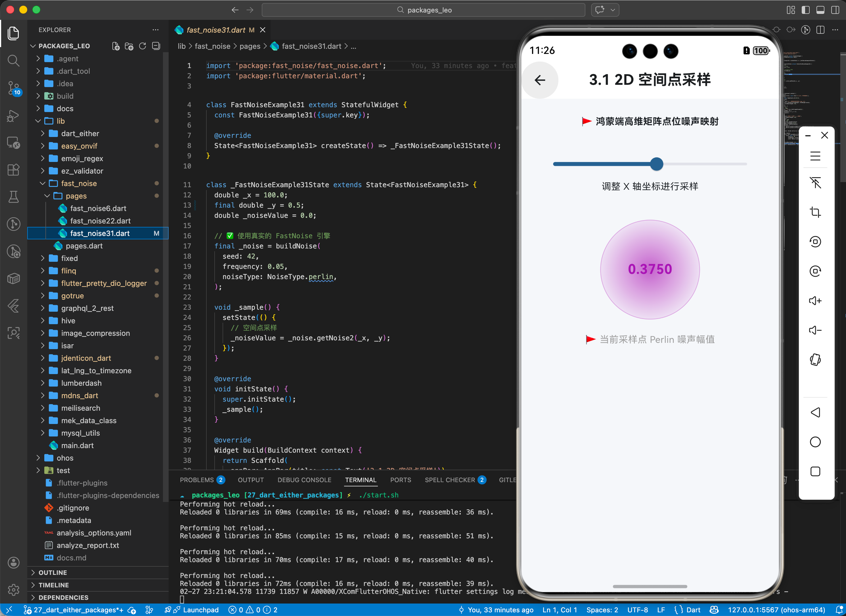This screenshot has width=846, height=616.
Task: Expand the OUTLINE section
Action: (x=53, y=572)
